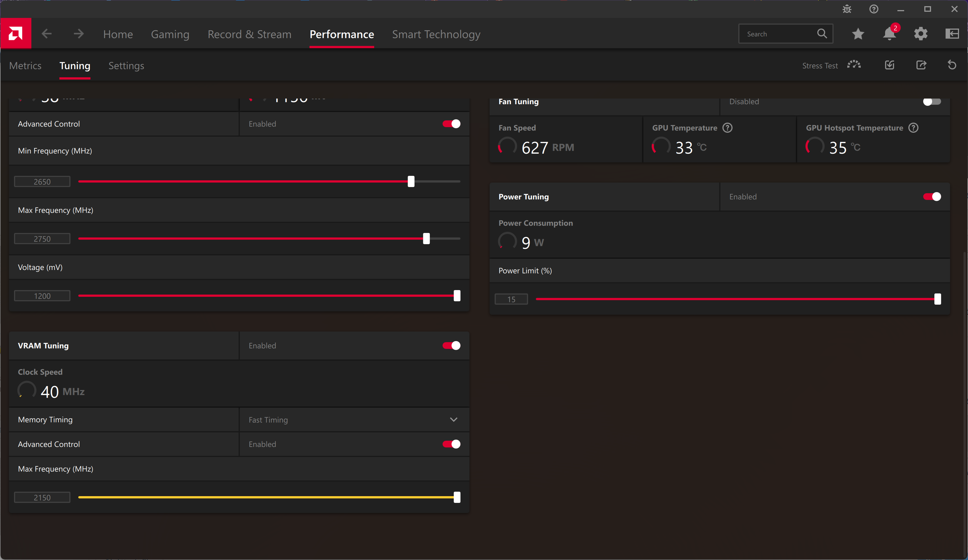Click the AMD logo icon
The image size is (968, 560).
click(x=16, y=34)
